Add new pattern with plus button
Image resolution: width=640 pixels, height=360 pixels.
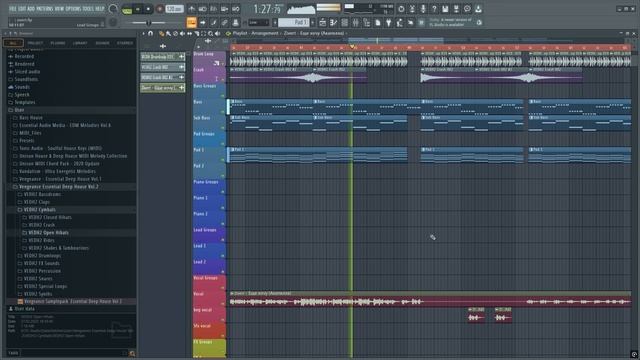[x=313, y=22]
